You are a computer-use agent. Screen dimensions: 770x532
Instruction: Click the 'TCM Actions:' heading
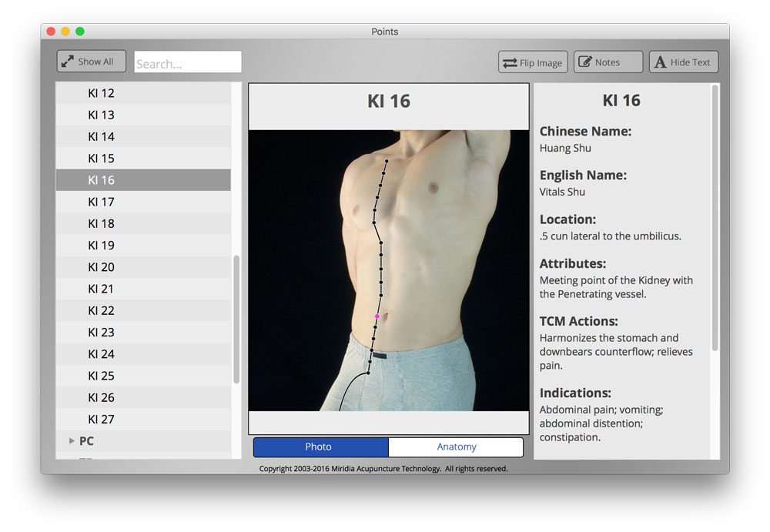(x=578, y=321)
